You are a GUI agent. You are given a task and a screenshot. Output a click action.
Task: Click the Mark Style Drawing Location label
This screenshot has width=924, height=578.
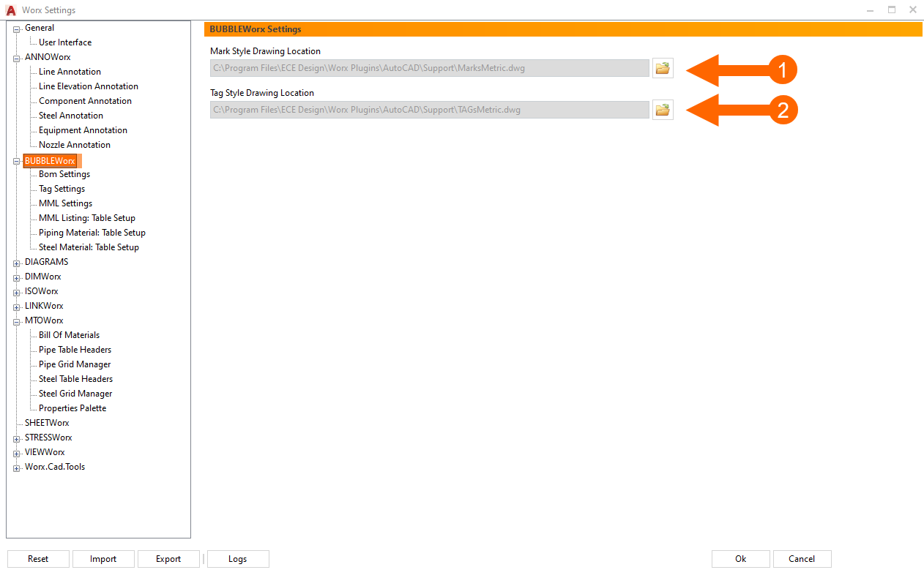point(265,51)
